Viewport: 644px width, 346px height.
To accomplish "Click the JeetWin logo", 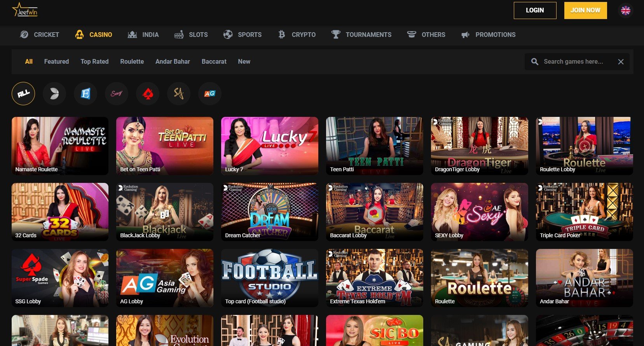I will click(x=25, y=10).
